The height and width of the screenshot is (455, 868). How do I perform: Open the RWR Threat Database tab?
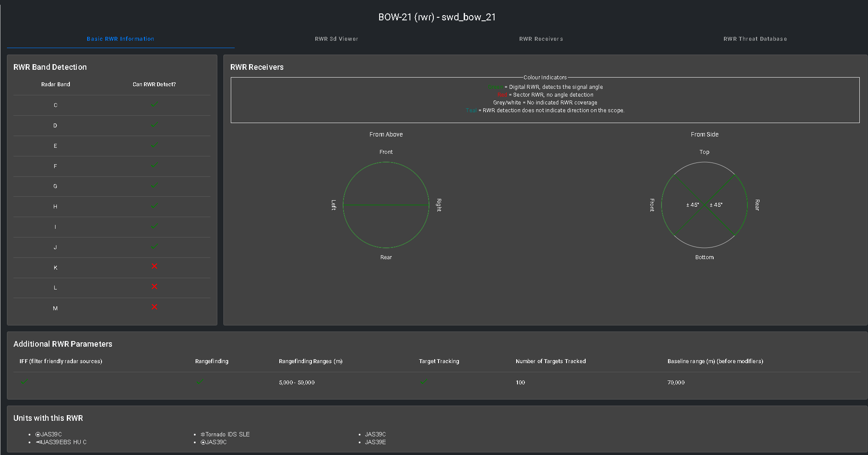755,39
